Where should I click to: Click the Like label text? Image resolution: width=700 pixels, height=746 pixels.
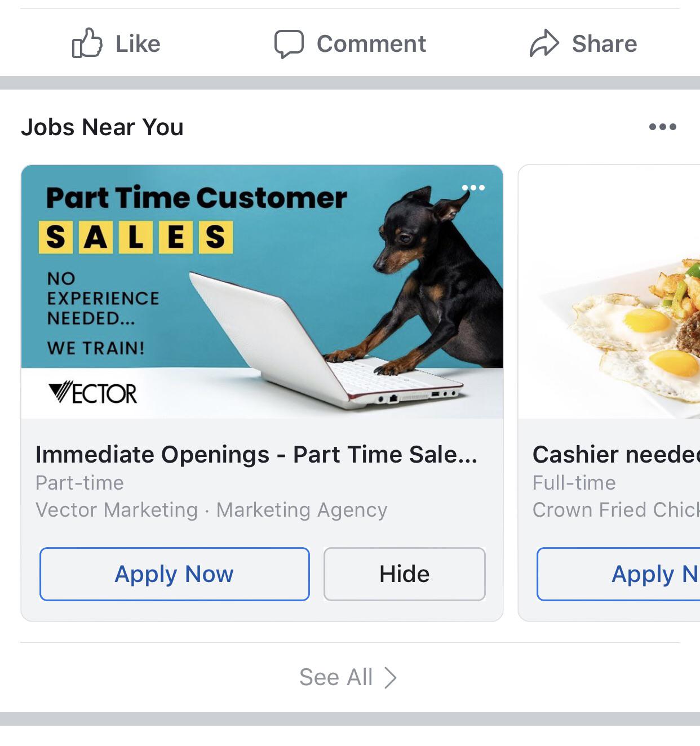[138, 44]
